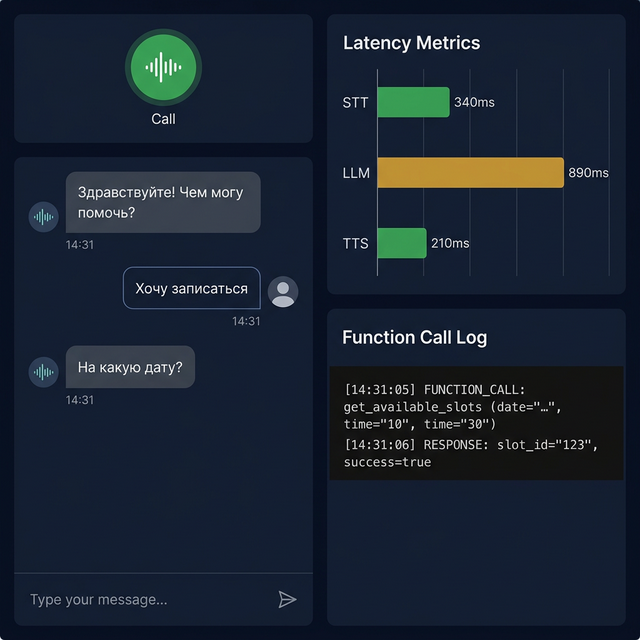This screenshot has height=640, width=640.
Task: Click the green Call microphone button
Action: pos(163,67)
